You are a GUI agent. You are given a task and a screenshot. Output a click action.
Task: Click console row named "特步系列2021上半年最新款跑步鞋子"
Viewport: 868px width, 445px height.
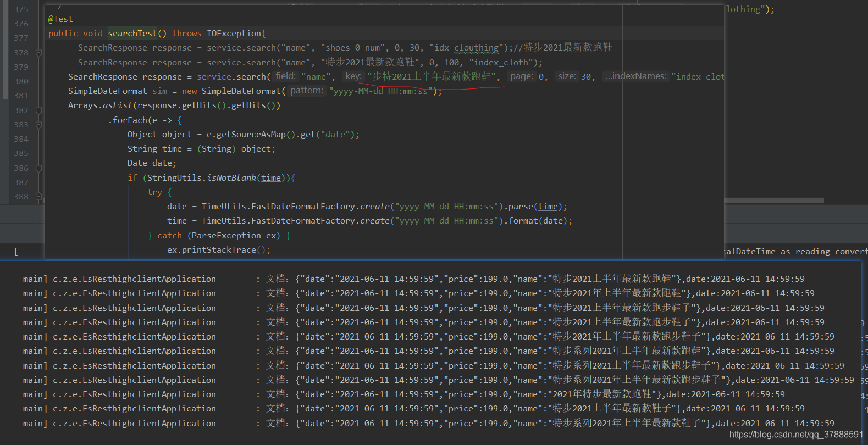point(433,366)
